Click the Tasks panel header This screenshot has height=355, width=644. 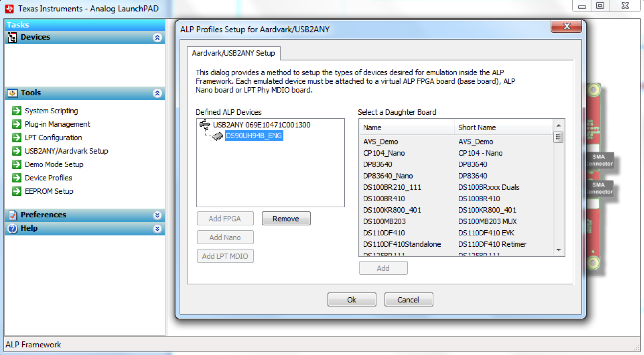tap(85, 25)
